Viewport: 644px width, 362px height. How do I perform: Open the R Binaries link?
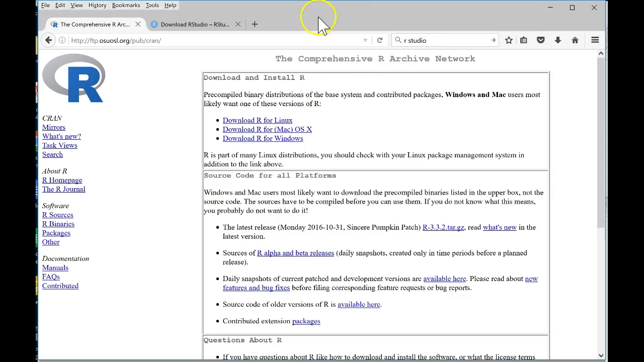click(58, 224)
